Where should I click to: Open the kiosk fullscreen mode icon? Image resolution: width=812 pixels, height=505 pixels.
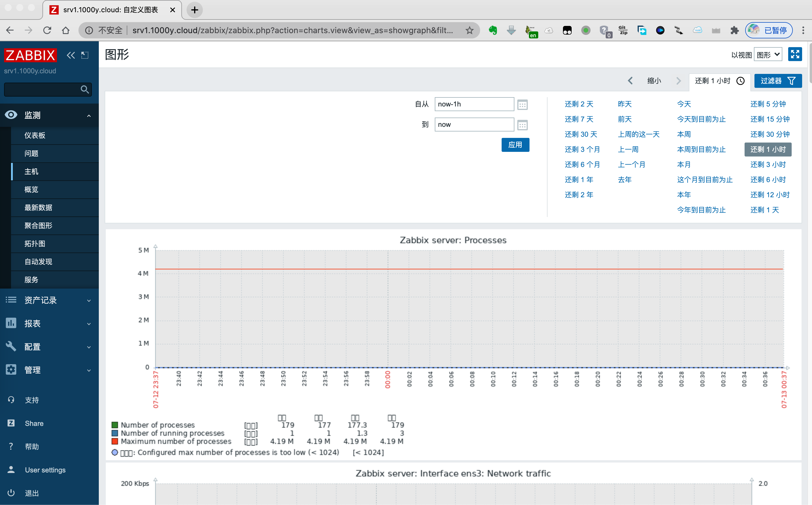click(795, 54)
